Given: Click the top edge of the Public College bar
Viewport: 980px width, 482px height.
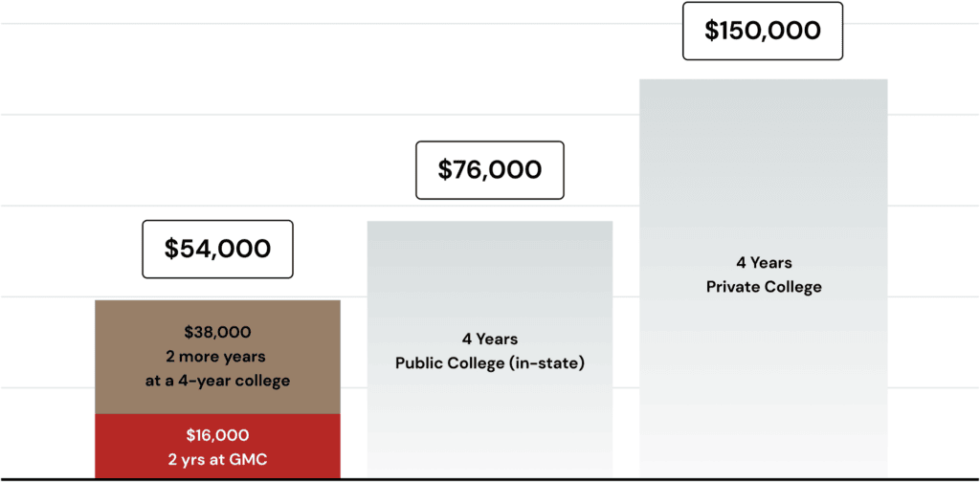Looking at the screenshot, I should [489, 223].
